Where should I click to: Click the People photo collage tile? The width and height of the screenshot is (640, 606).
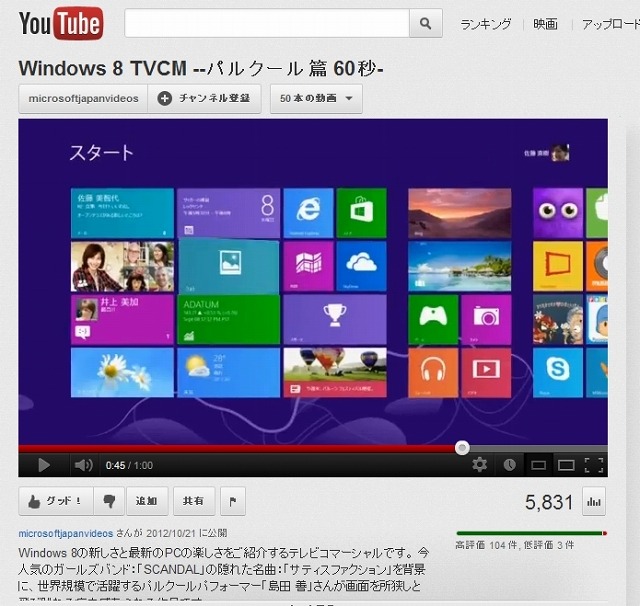[122, 266]
